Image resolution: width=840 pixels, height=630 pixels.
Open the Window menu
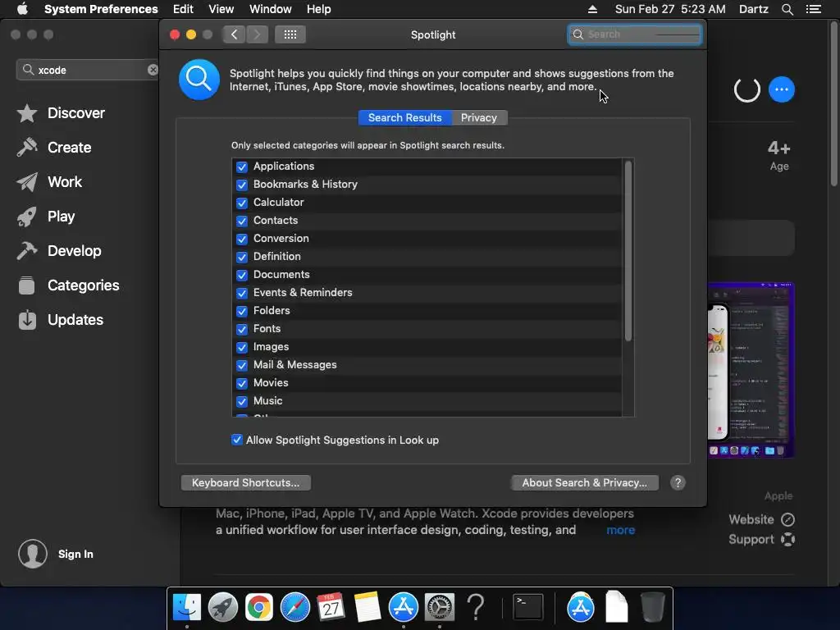point(271,9)
